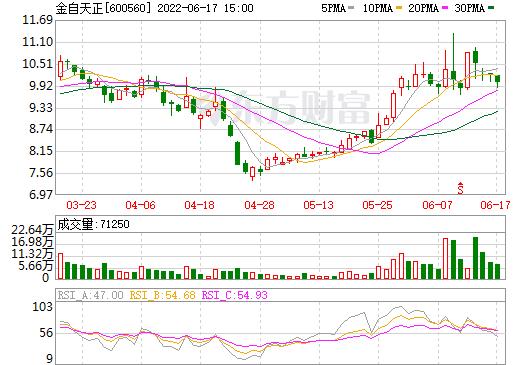520x365 pixels.
Task: Click the price axis label 8.74
Action: pos(41,129)
